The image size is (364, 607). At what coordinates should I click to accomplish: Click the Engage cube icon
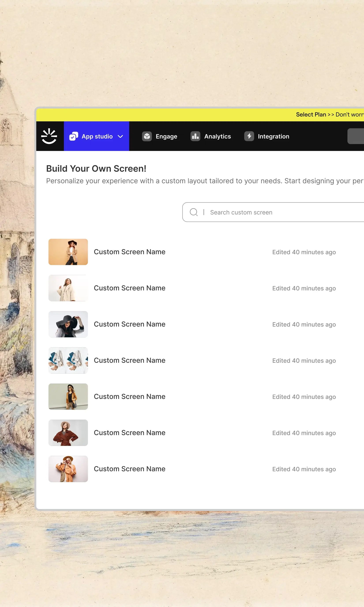[x=147, y=136]
